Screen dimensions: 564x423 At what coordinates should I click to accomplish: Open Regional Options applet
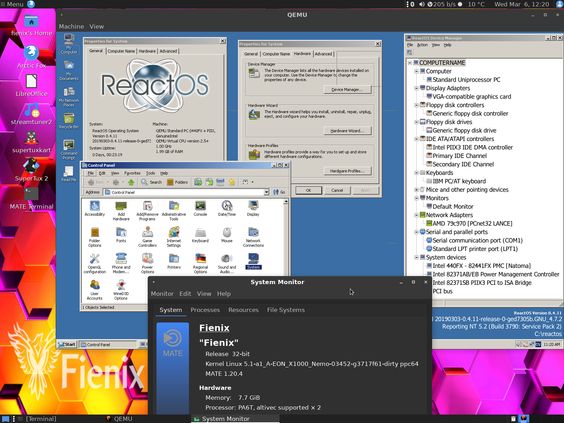200,264
